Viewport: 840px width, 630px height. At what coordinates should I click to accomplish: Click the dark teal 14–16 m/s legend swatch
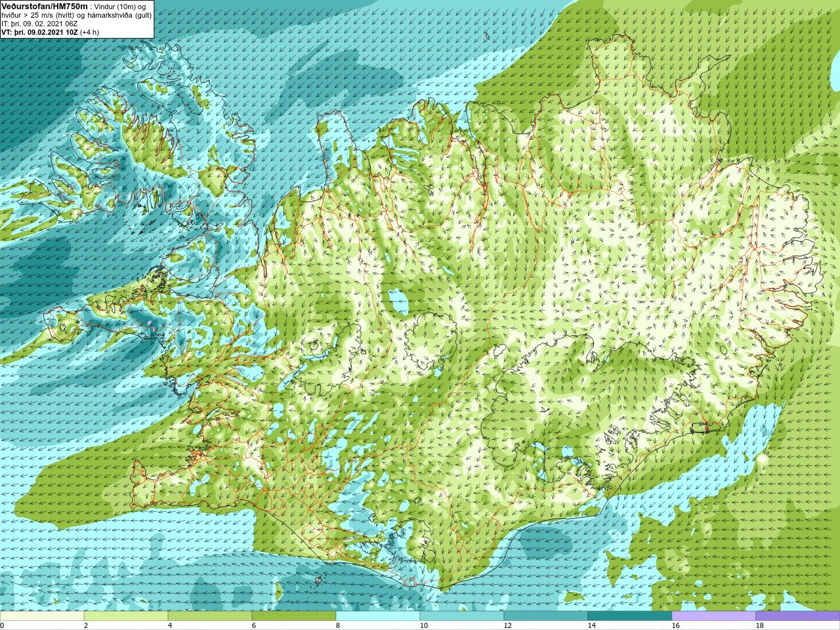coord(630,616)
